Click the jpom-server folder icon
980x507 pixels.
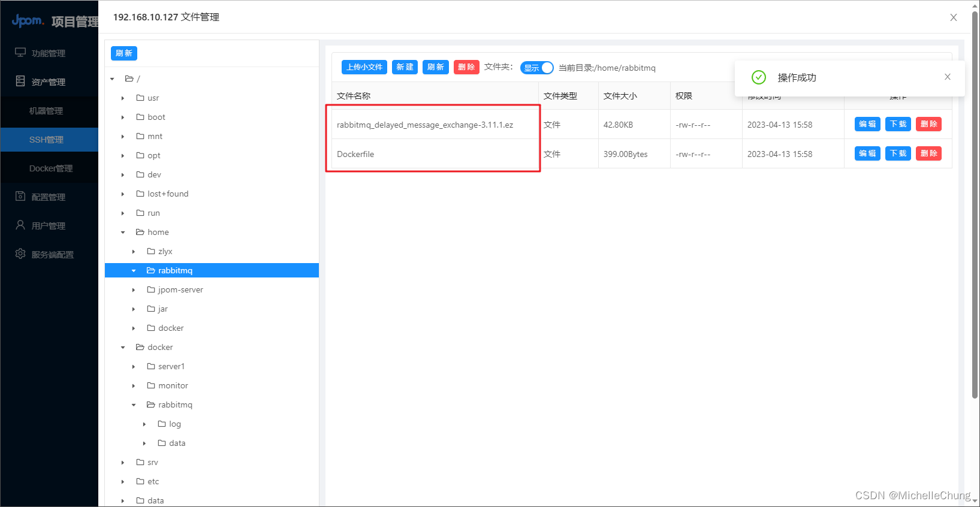[151, 289]
